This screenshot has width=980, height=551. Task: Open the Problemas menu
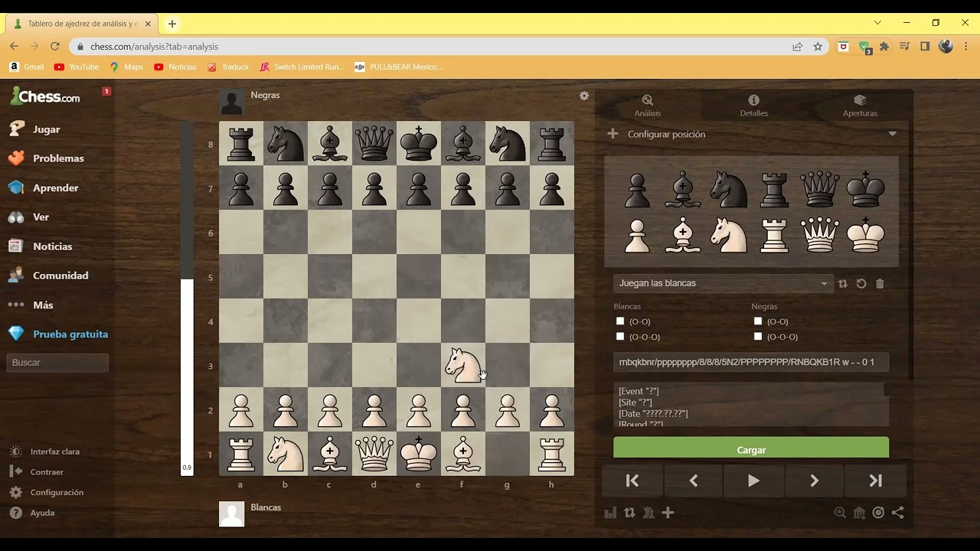coord(57,158)
